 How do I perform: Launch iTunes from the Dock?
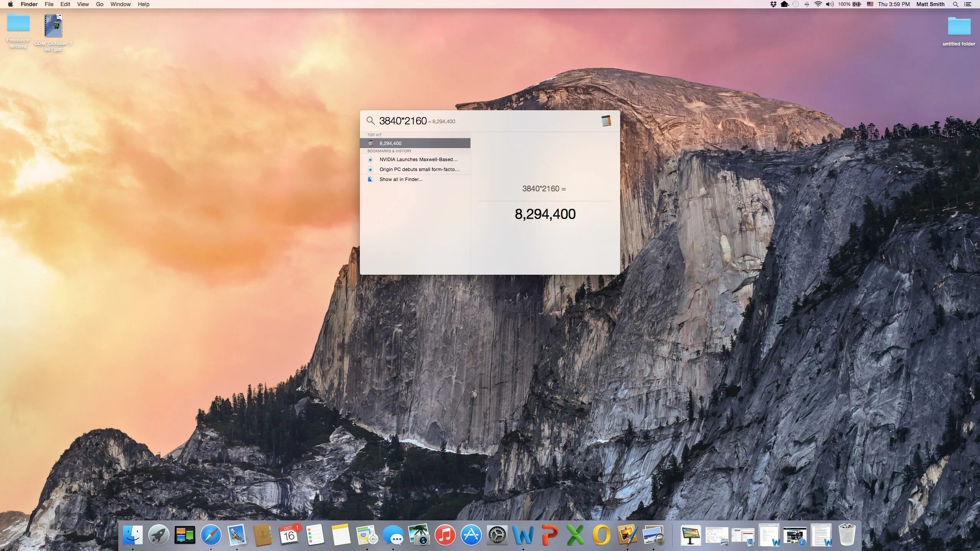[x=445, y=535]
